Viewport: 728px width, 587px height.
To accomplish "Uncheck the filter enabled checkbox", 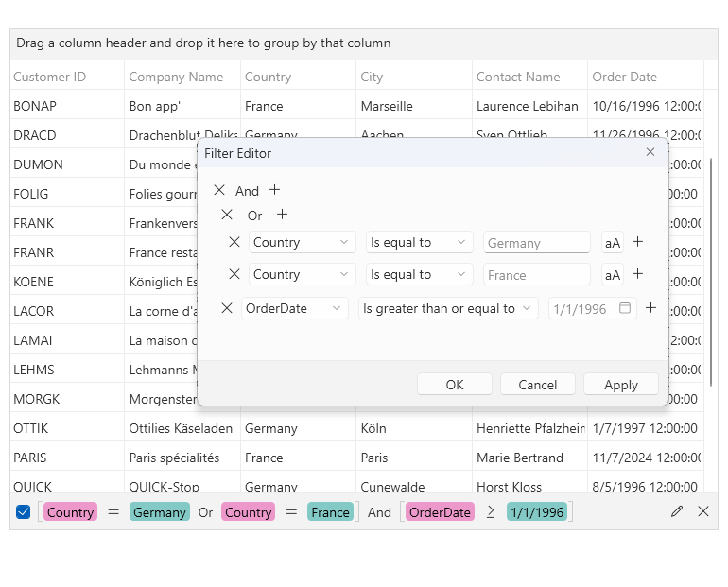I will tap(24, 512).
